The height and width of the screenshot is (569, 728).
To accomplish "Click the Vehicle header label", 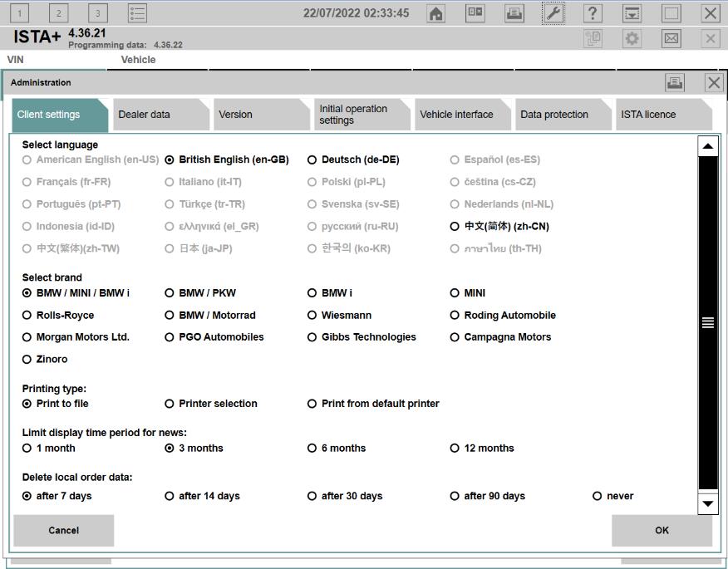I will click(x=138, y=60).
